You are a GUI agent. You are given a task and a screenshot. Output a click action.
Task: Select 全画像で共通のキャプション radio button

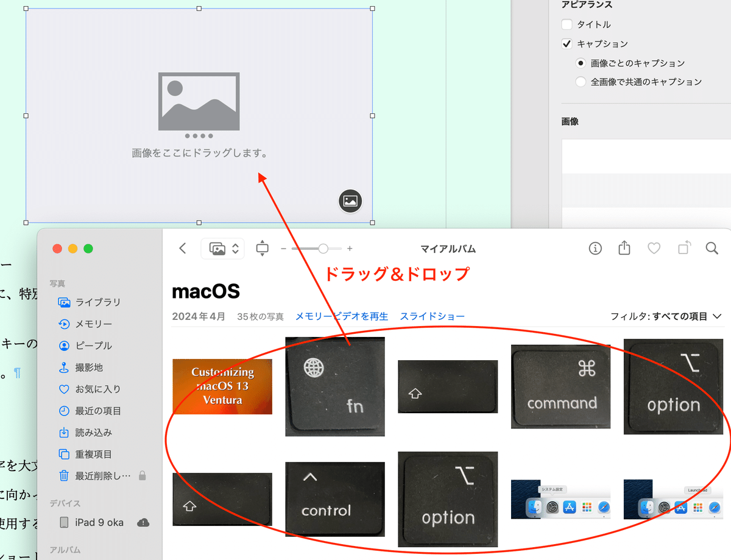(x=581, y=82)
